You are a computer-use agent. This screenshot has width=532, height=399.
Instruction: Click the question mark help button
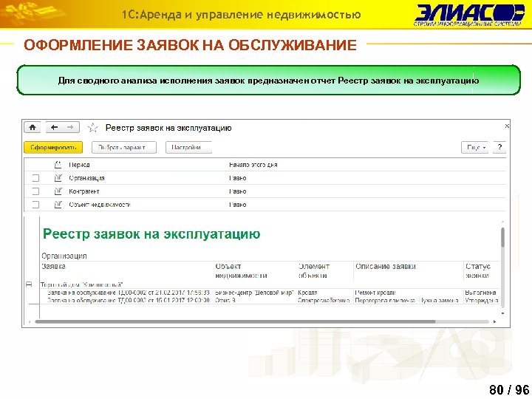tap(499, 147)
